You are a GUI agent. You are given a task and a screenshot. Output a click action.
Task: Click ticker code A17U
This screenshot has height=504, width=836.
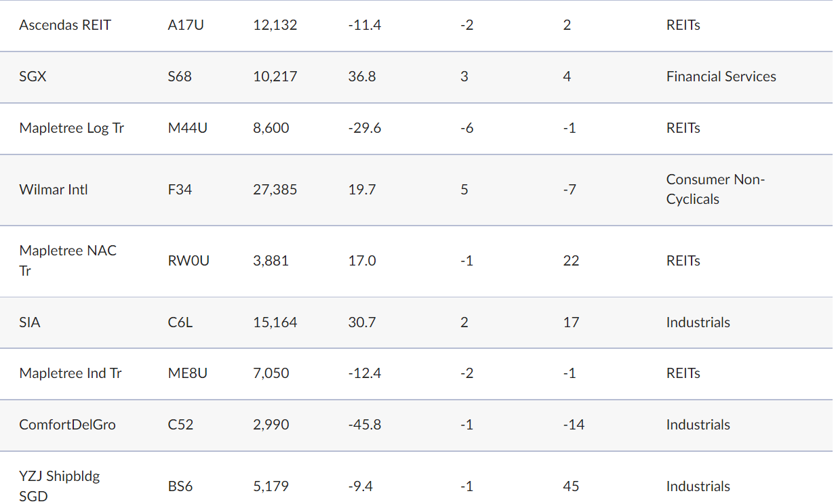pyautogui.click(x=187, y=25)
